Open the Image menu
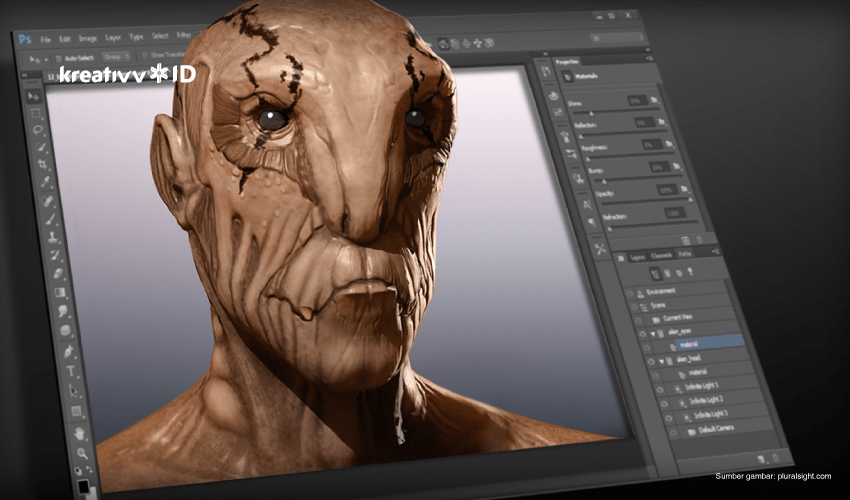The width and height of the screenshot is (850, 500). [87, 38]
